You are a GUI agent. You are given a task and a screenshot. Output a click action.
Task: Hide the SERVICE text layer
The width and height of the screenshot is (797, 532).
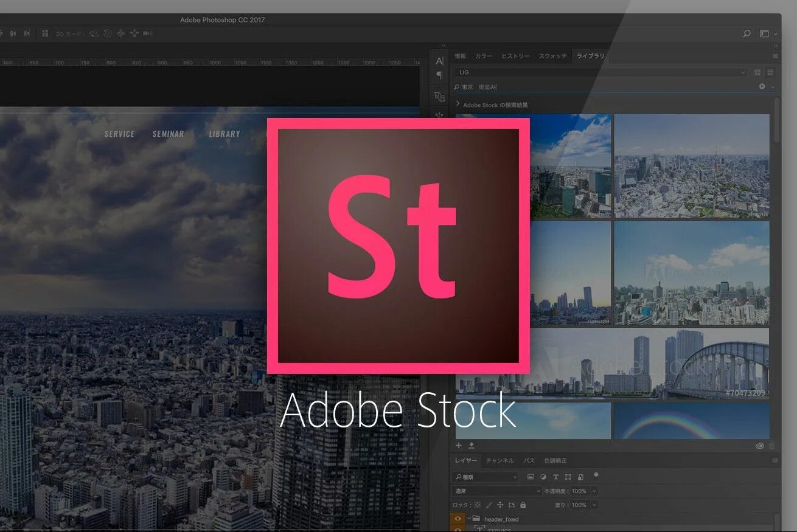458,529
